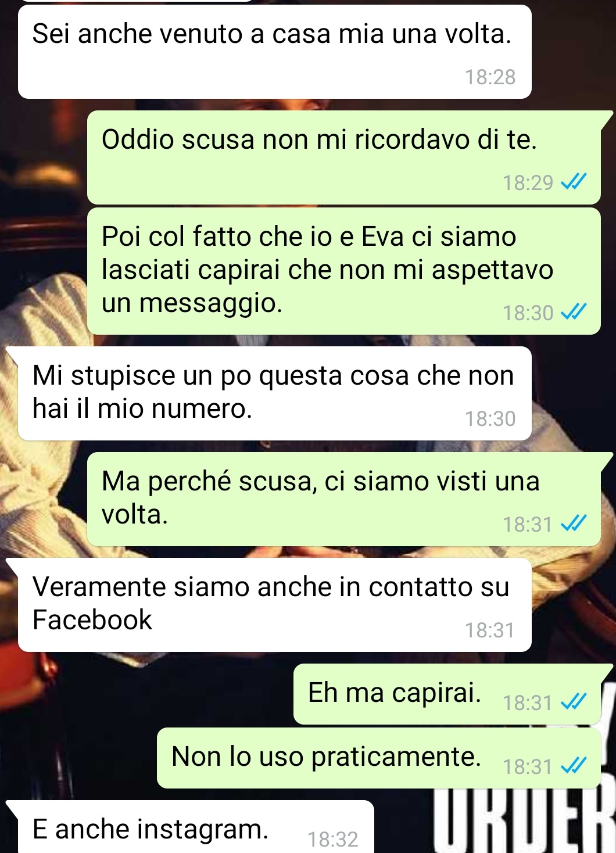The image size is (616, 853).
Task: Tap the 'Non lo uso praticamente.' bubble
Action: pos(379,758)
